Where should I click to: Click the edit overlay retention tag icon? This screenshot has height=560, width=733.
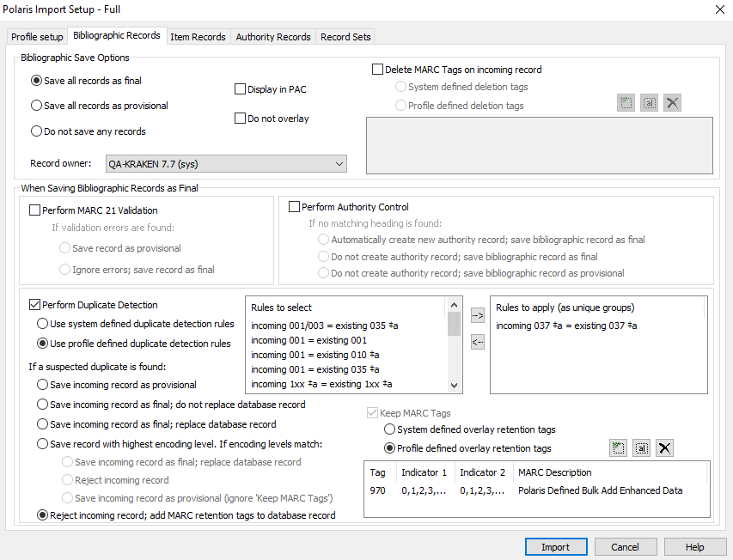coord(641,447)
